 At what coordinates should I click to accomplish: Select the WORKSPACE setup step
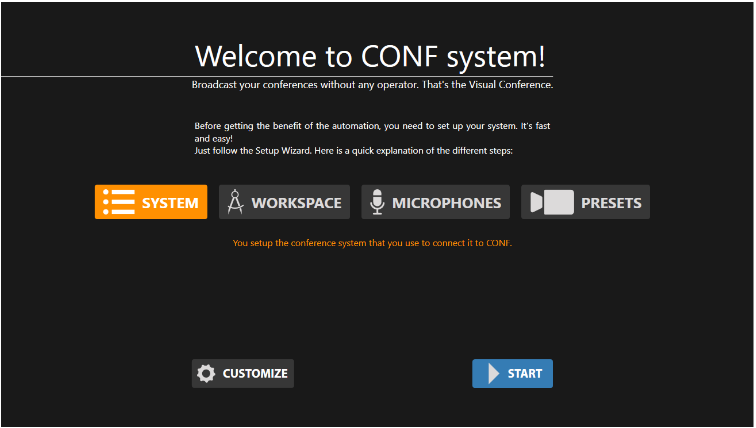(x=284, y=202)
